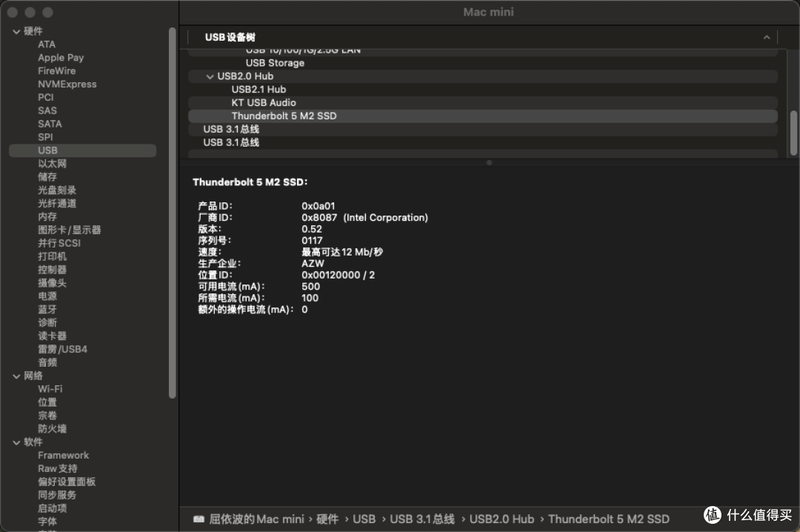Select 字体 in the sidebar
The height and width of the screenshot is (532, 800).
point(47,522)
